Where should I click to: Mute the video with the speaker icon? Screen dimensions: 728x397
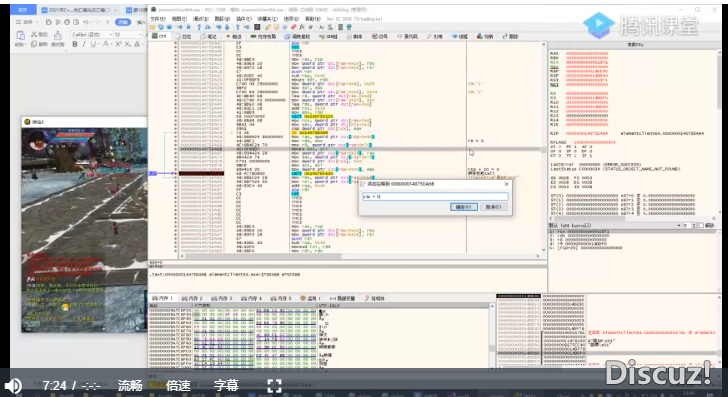(13, 385)
